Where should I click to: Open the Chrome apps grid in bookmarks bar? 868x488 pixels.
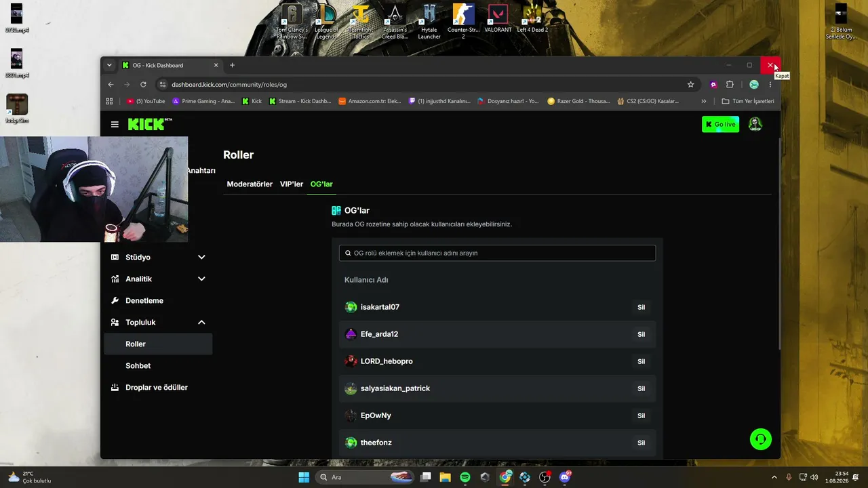click(x=109, y=101)
